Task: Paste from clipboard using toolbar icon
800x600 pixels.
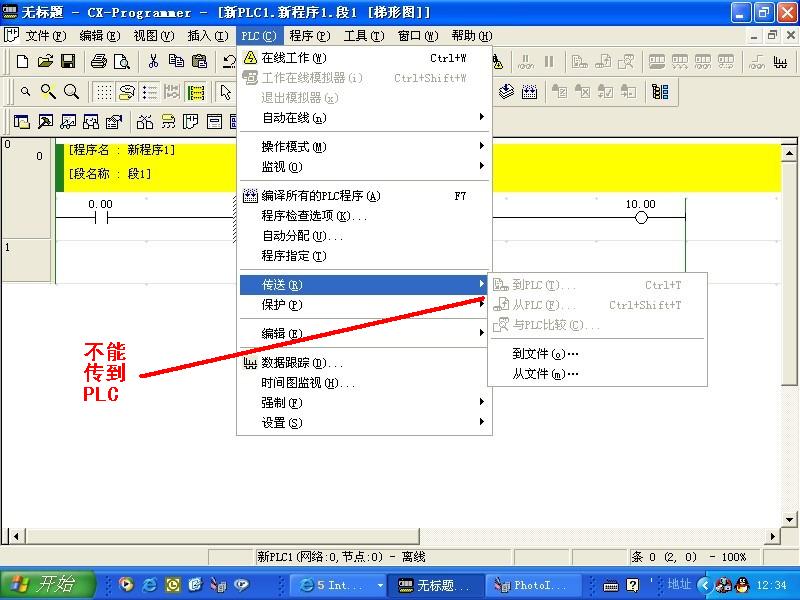Action: tap(199, 62)
